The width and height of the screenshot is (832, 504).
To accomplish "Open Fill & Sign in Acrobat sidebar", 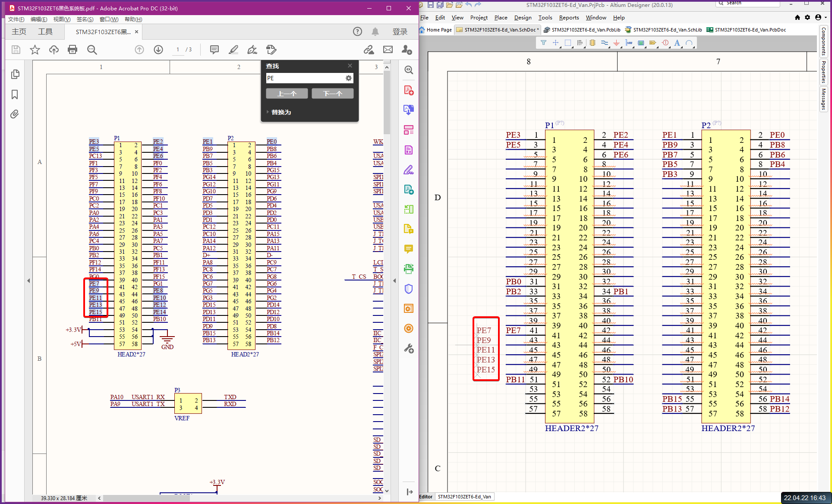I will click(x=409, y=170).
